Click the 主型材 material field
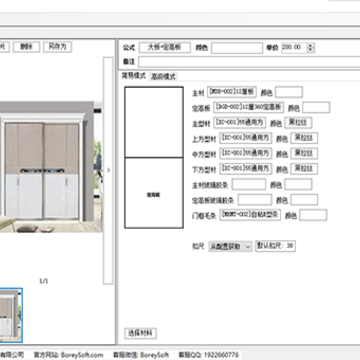This screenshot has height=360, width=360. click(x=239, y=123)
